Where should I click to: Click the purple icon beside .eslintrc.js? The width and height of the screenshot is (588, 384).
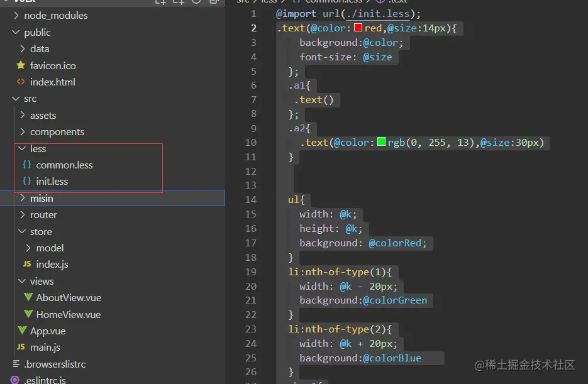pos(15,380)
